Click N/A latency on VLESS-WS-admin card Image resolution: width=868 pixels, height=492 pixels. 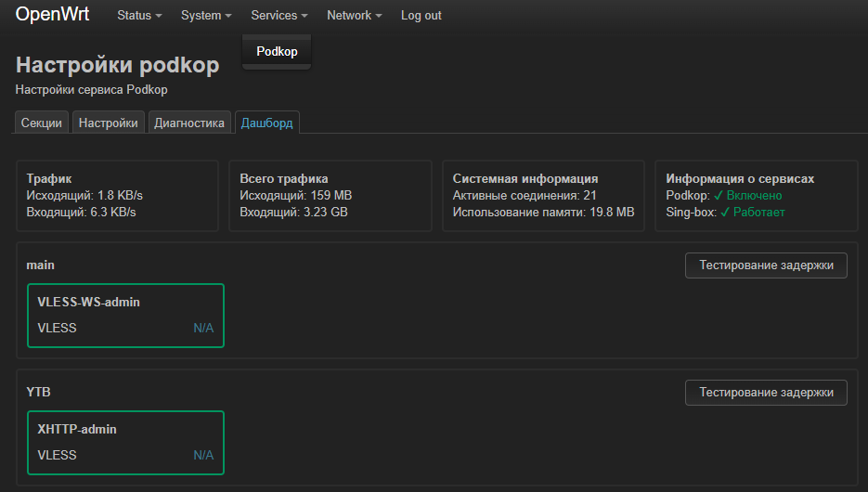point(203,329)
